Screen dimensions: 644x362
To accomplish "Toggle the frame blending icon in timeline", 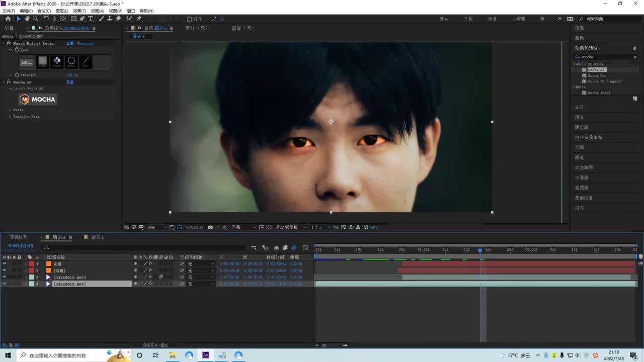I will pyautogui.click(x=285, y=247).
